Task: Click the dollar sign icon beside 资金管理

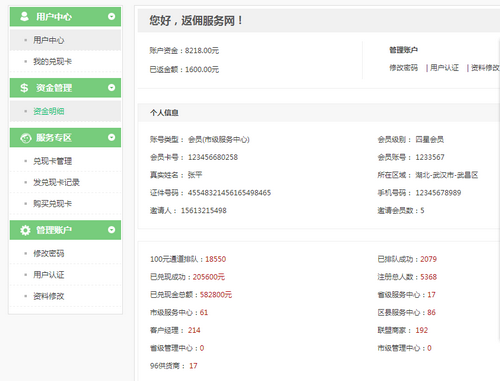Action: click(x=24, y=88)
